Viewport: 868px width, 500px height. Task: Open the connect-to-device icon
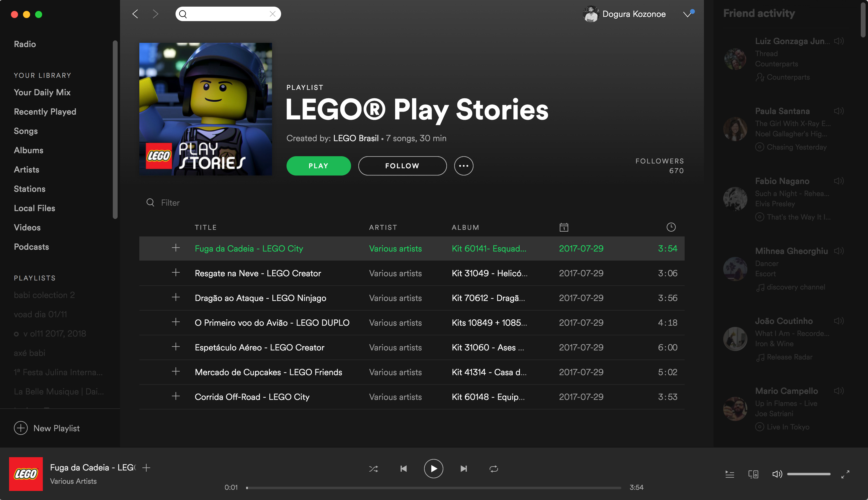[x=753, y=474]
